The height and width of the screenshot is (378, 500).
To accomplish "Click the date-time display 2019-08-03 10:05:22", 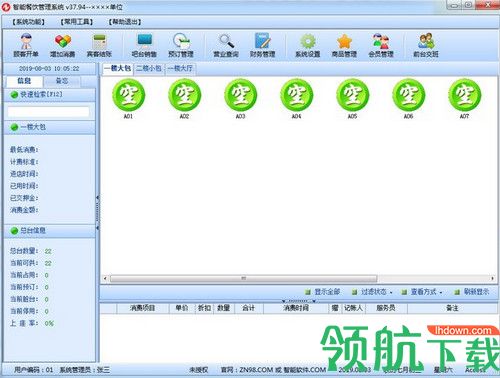I will (x=49, y=69).
